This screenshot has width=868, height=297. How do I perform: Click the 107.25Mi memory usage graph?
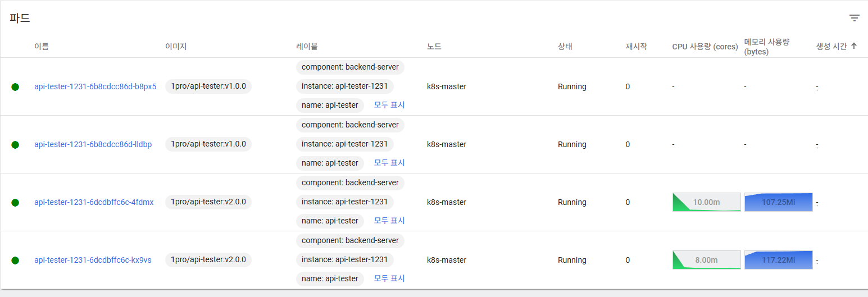click(x=778, y=202)
